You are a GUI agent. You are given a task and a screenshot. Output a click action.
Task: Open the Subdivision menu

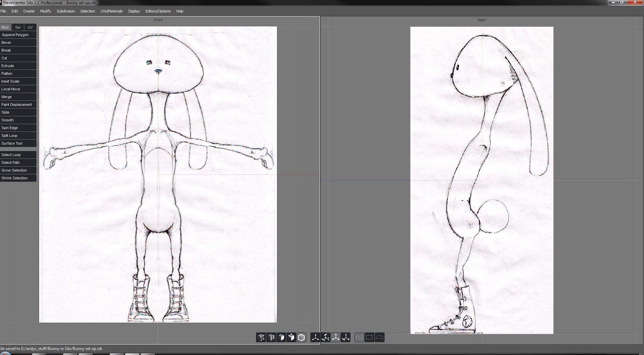(65, 11)
